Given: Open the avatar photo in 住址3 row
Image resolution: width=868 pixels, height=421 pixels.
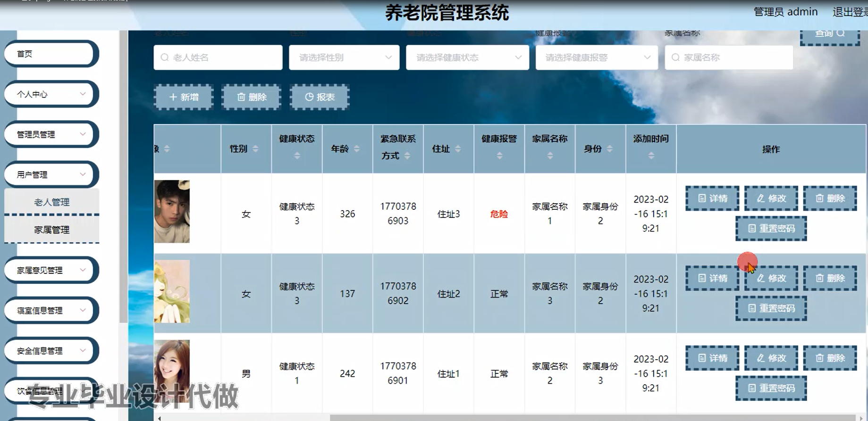Looking at the screenshot, I should pyautogui.click(x=172, y=212).
